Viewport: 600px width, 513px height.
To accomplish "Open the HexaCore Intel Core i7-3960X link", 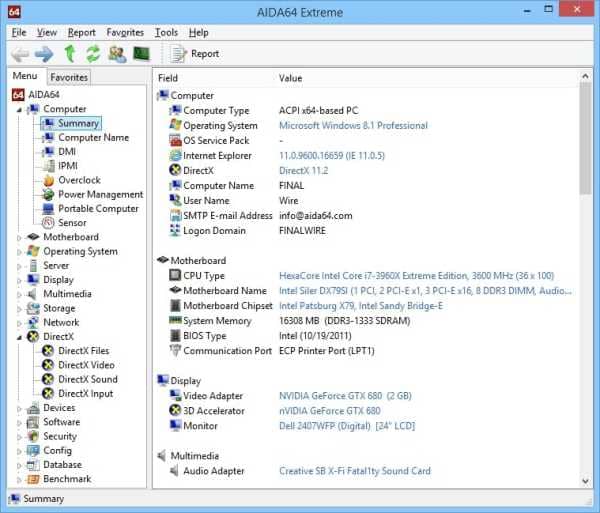I will (416, 276).
